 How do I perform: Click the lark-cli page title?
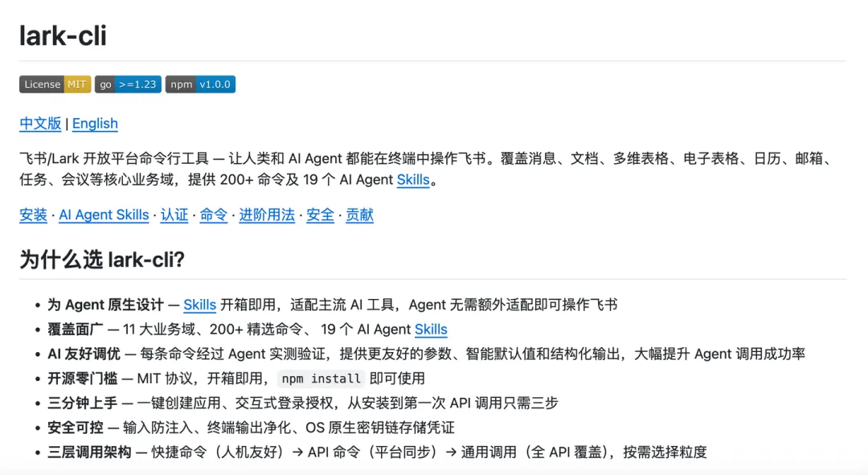click(63, 35)
